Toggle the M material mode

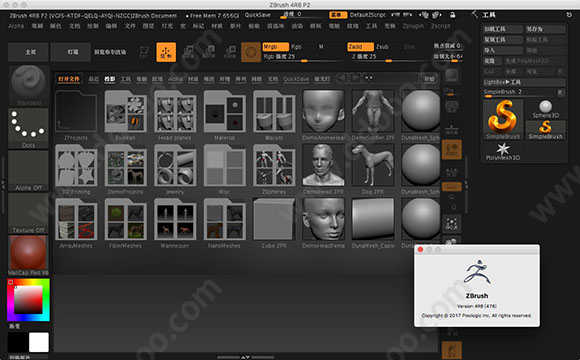[321, 47]
